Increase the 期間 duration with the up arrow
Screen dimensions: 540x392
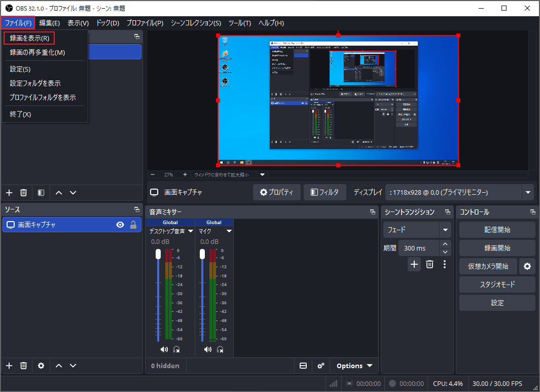445,245
